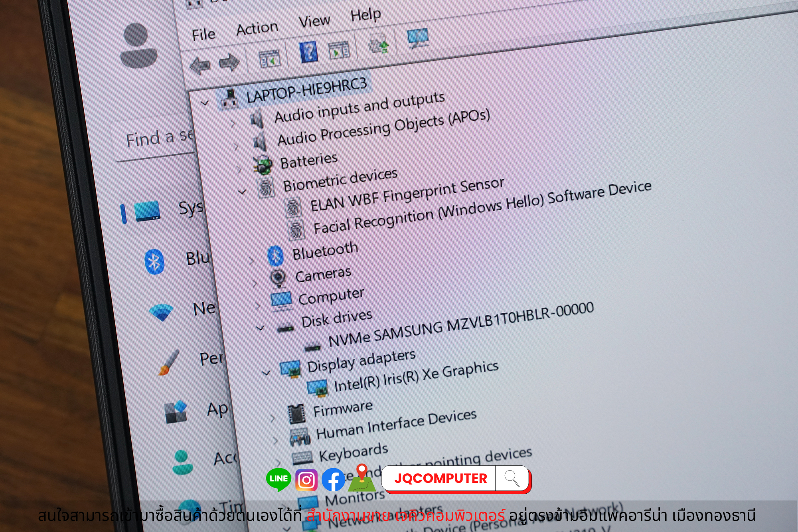
Task: Select Audio Processing Objects (APOs) label
Action: point(384,128)
